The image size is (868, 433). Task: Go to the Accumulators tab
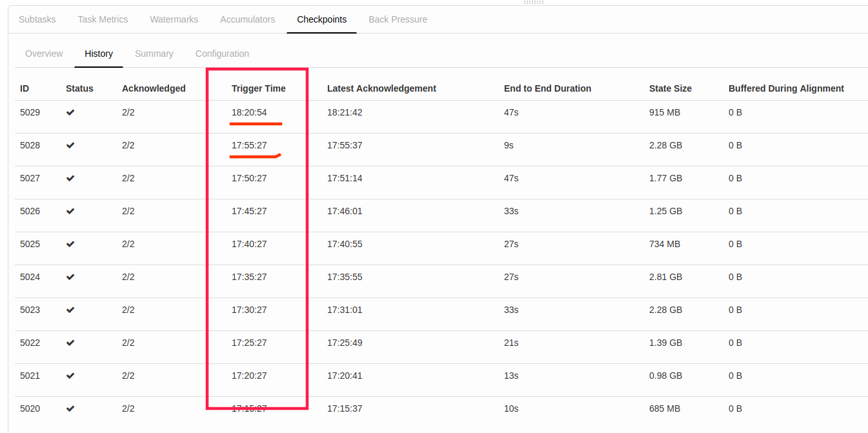click(x=247, y=19)
